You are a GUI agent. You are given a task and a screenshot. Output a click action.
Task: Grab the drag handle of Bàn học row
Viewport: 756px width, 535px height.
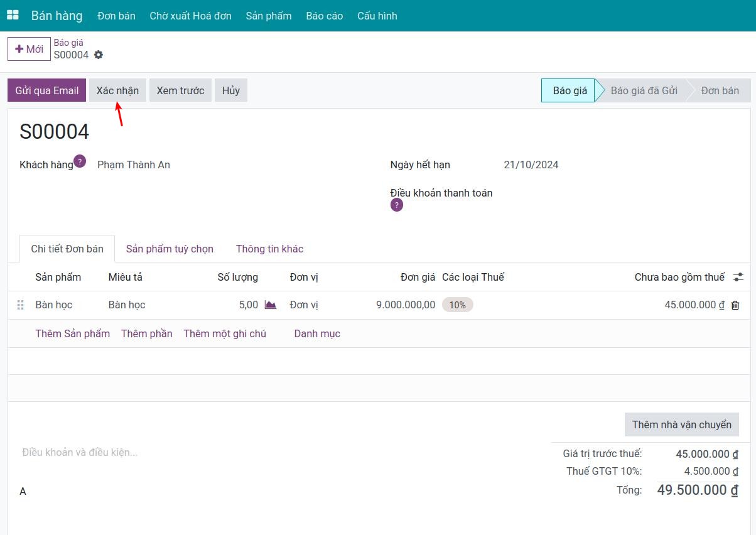coord(20,305)
